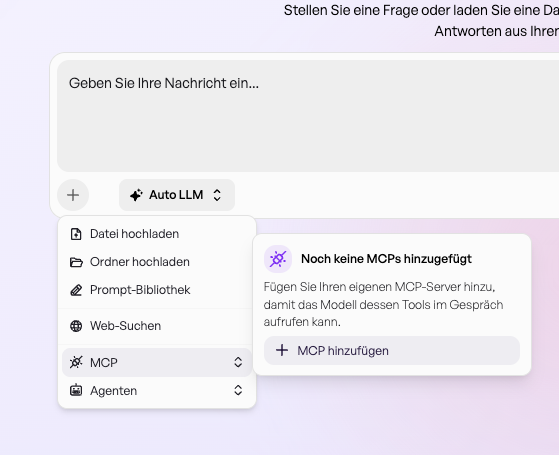Open the plus attachment menu button

coord(73,195)
